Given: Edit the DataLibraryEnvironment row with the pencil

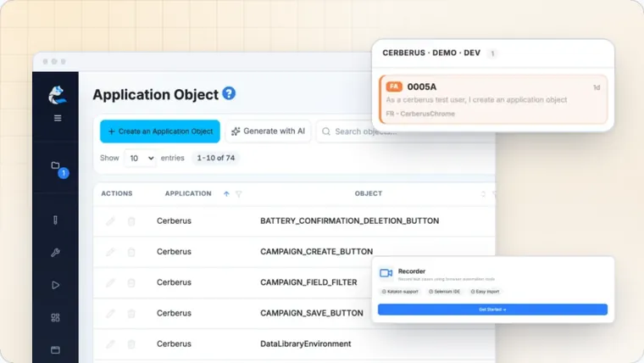Looking at the screenshot, I should click(110, 343).
